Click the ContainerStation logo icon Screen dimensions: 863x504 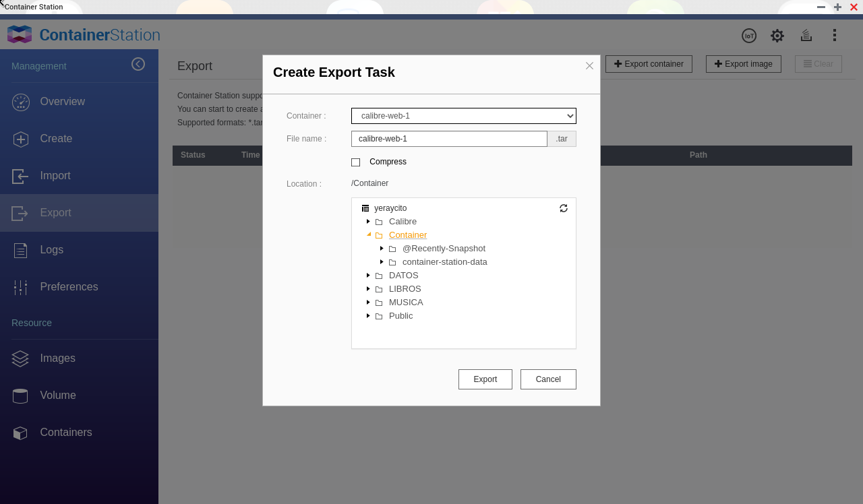[x=20, y=34]
